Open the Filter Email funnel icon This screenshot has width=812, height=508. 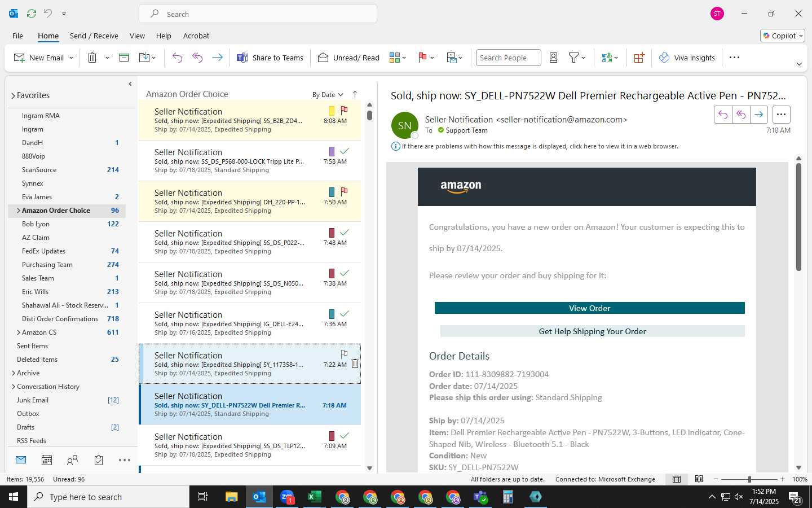tap(573, 58)
